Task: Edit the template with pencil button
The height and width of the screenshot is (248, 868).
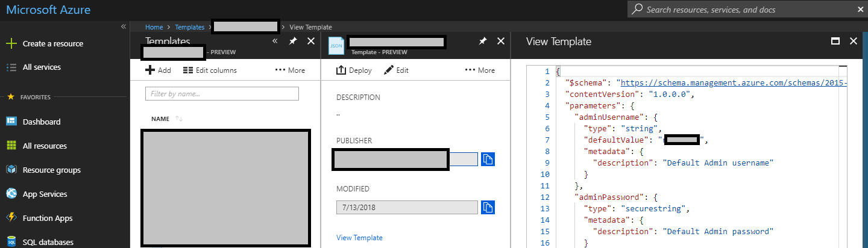Action: [x=396, y=70]
